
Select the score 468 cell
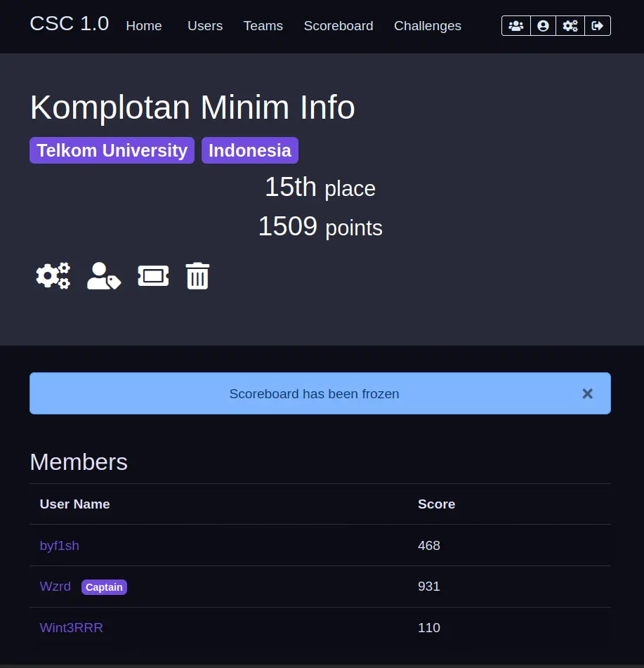point(429,546)
